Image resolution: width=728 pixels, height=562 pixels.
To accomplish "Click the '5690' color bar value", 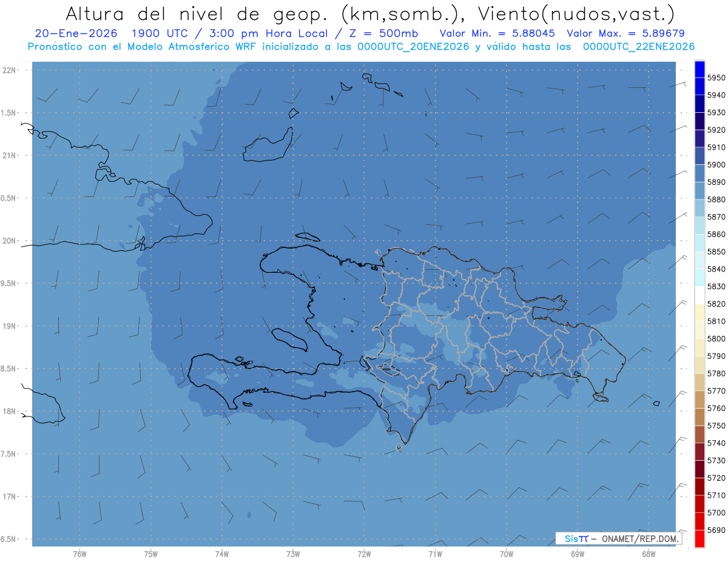I will point(716,530).
